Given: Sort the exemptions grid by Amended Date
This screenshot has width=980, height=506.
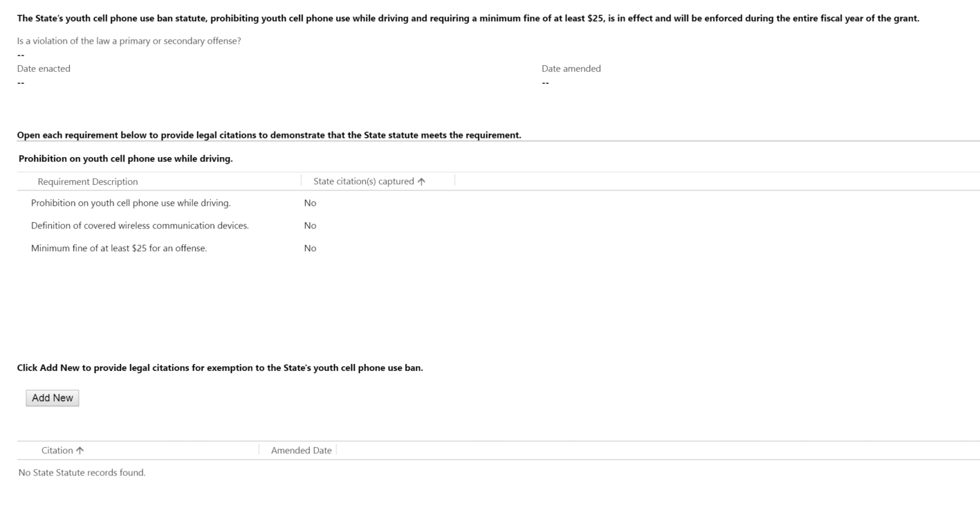Looking at the screenshot, I should 301,451.
